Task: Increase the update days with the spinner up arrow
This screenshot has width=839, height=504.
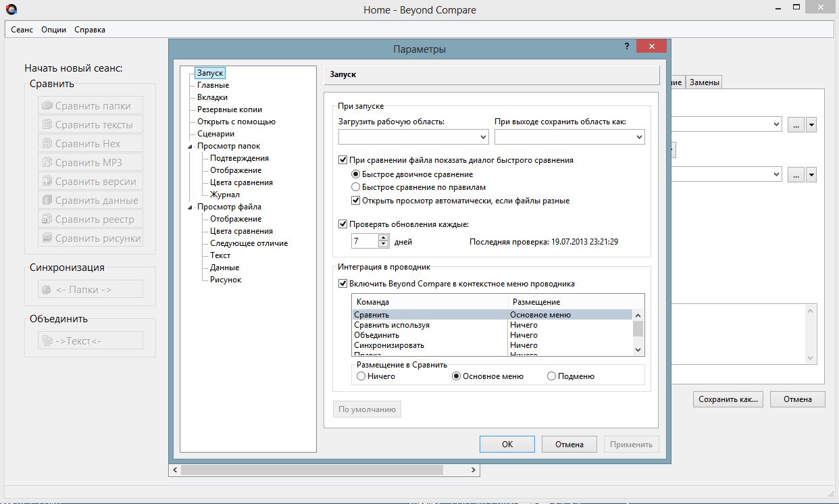Action: coord(384,238)
